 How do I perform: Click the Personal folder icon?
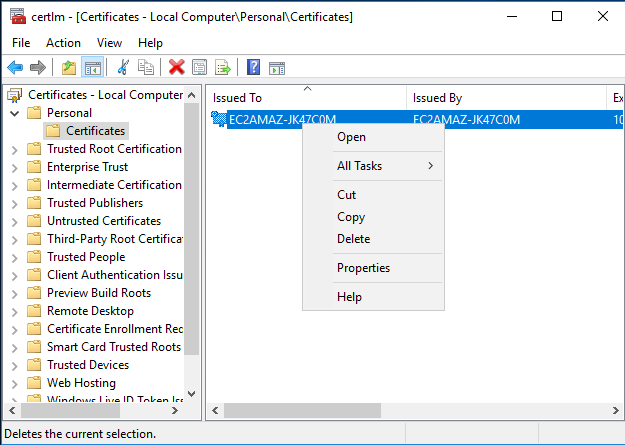34,113
